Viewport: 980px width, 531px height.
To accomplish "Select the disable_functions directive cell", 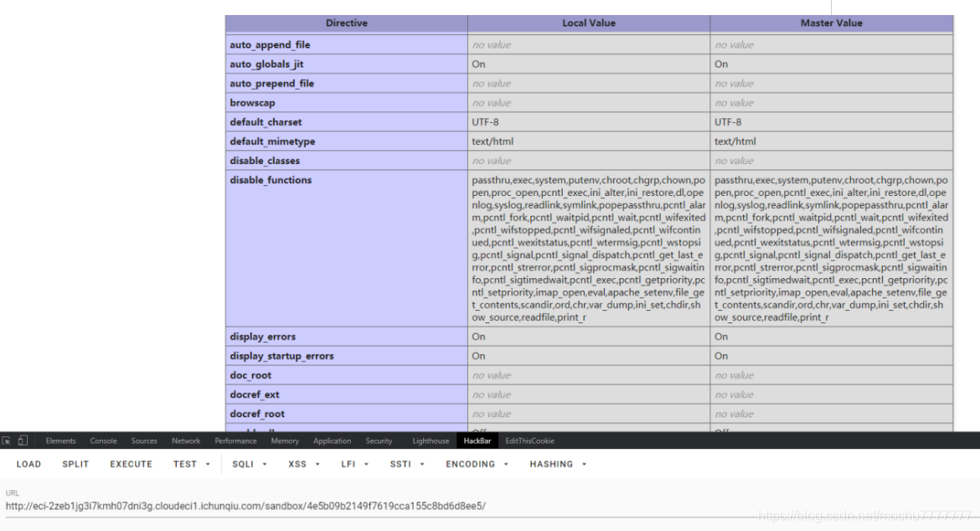I will pyautogui.click(x=346, y=249).
